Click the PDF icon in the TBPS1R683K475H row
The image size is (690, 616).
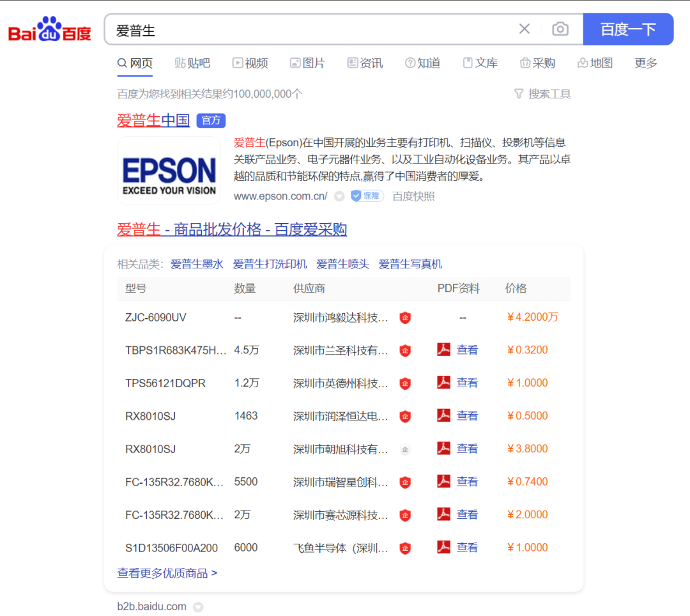[x=443, y=350]
